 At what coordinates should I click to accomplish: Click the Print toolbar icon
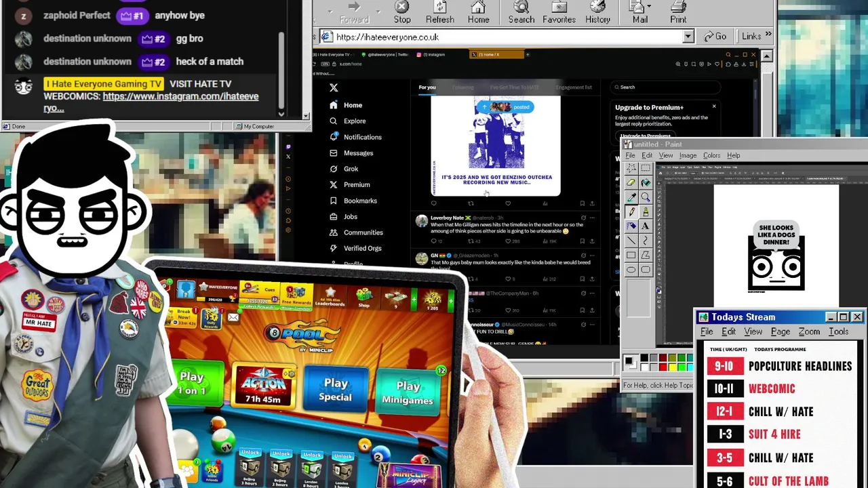[678, 12]
